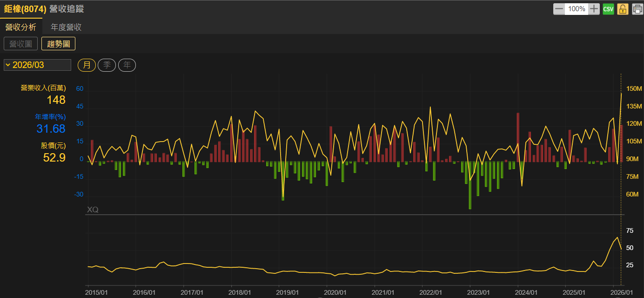This screenshot has height=298, width=644.
Task: Click the deepest green bar near 2023/01
Action: click(470, 185)
